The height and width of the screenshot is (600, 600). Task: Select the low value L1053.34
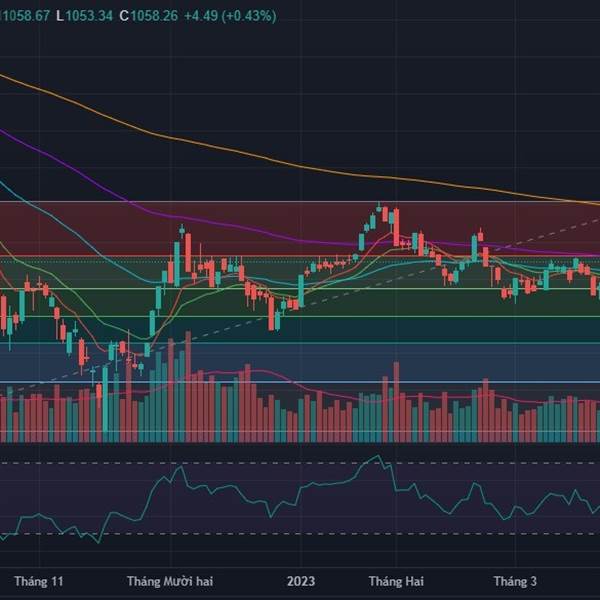[x=85, y=16]
